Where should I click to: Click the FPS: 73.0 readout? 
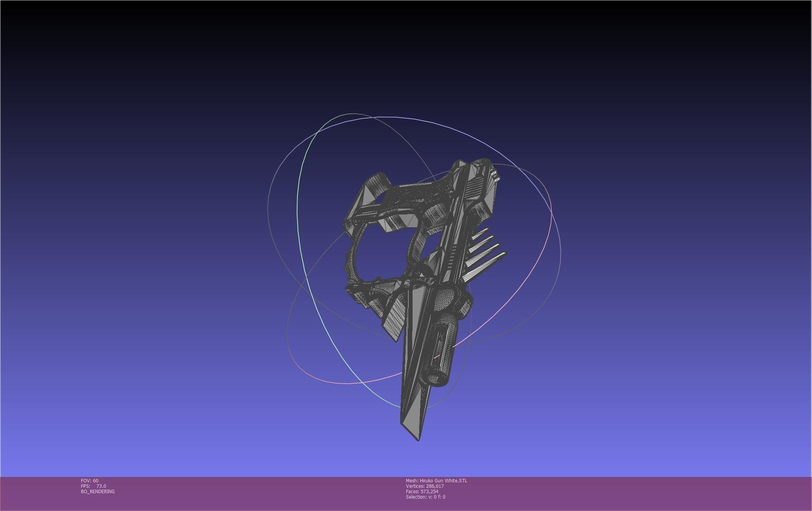click(93, 486)
